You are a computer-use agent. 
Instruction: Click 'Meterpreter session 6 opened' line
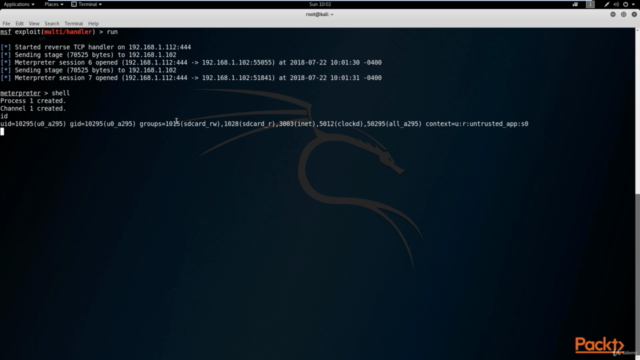pos(191,63)
